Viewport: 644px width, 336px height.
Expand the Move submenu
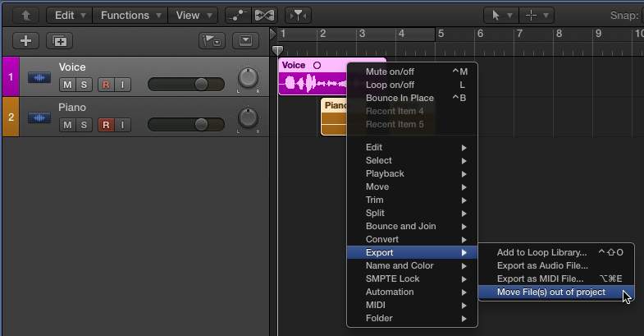pos(412,186)
